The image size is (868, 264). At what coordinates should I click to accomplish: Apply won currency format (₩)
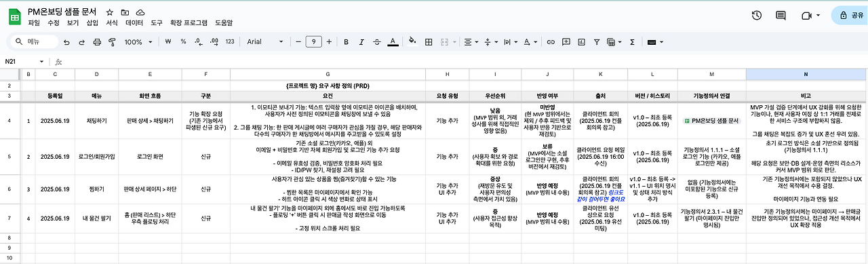[168, 42]
